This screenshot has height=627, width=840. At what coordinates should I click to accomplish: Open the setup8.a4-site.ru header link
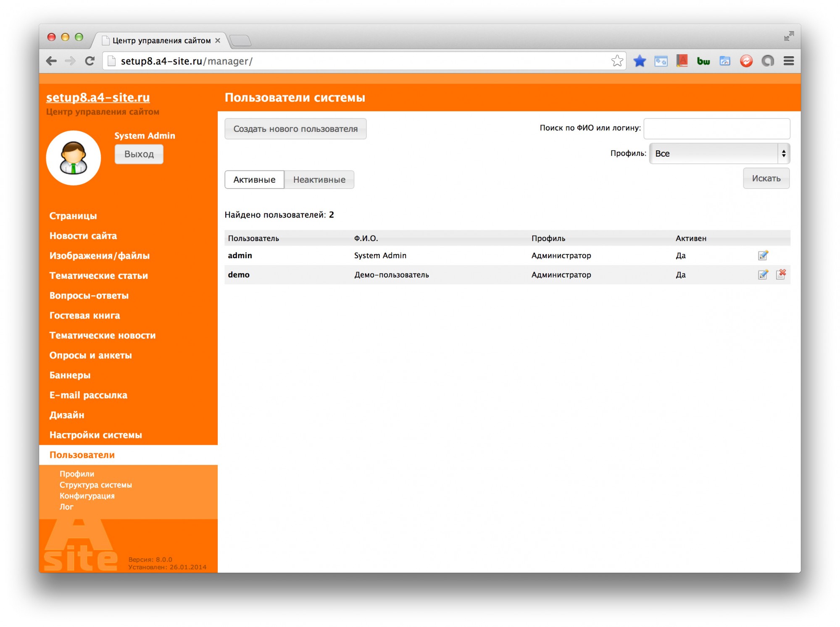[x=98, y=97]
